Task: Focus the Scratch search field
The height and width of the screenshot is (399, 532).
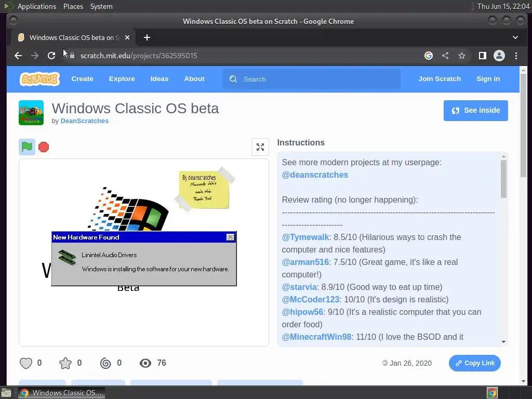Action: [312, 79]
